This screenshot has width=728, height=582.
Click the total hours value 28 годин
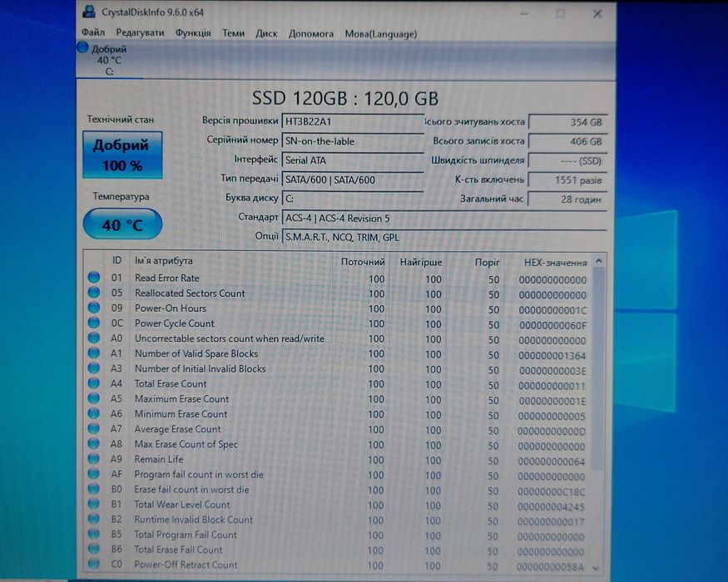(x=567, y=200)
